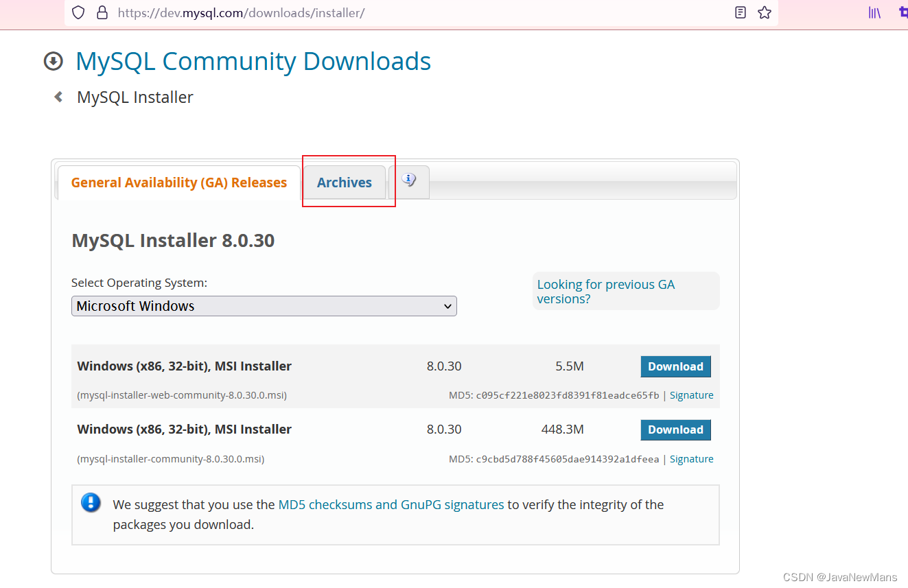Click the purple crop screenshot icon

tap(903, 12)
